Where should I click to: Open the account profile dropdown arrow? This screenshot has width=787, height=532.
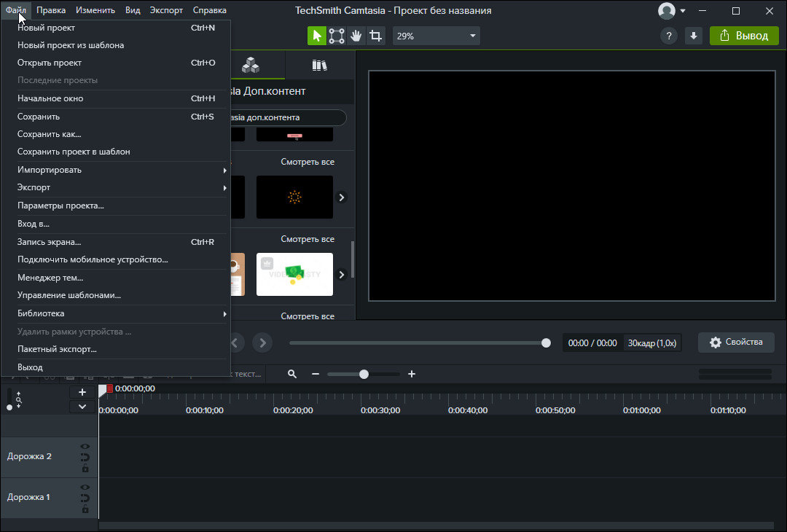tap(683, 11)
